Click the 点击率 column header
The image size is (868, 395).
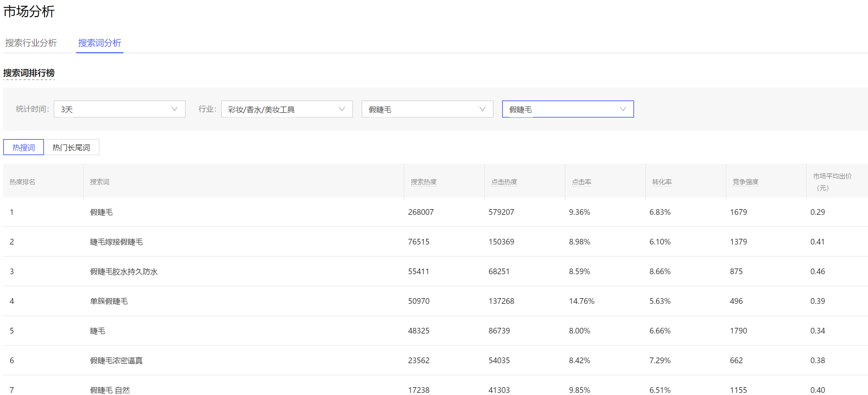pyautogui.click(x=581, y=182)
